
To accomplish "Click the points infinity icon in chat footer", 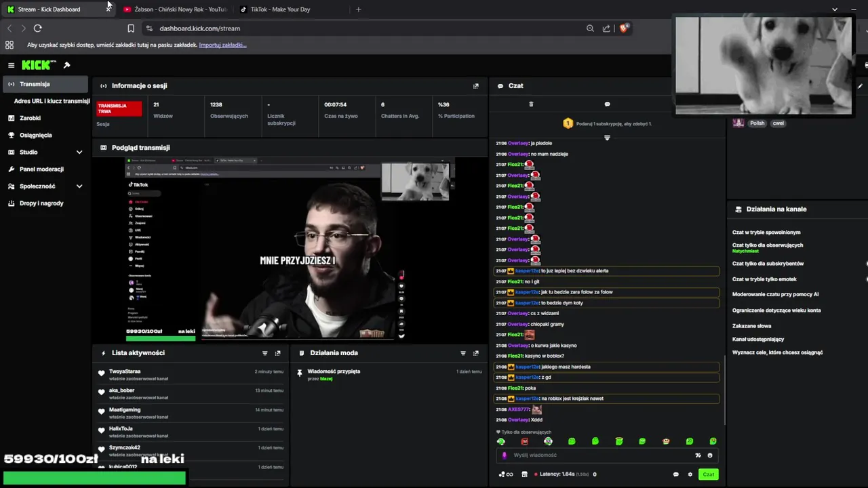I will tap(506, 474).
